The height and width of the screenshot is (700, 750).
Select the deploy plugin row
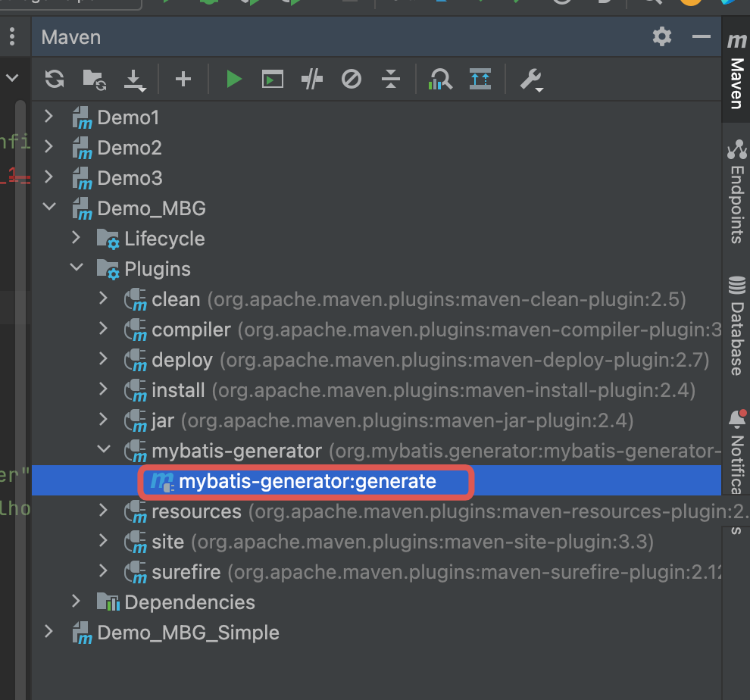coord(377,360)
